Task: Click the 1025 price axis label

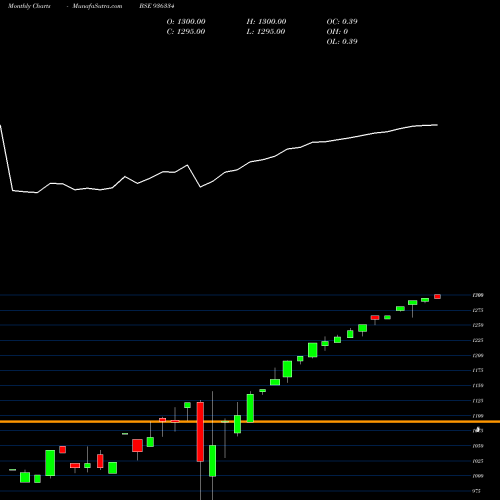Action: pyautogui.click(x=478, y=461)
